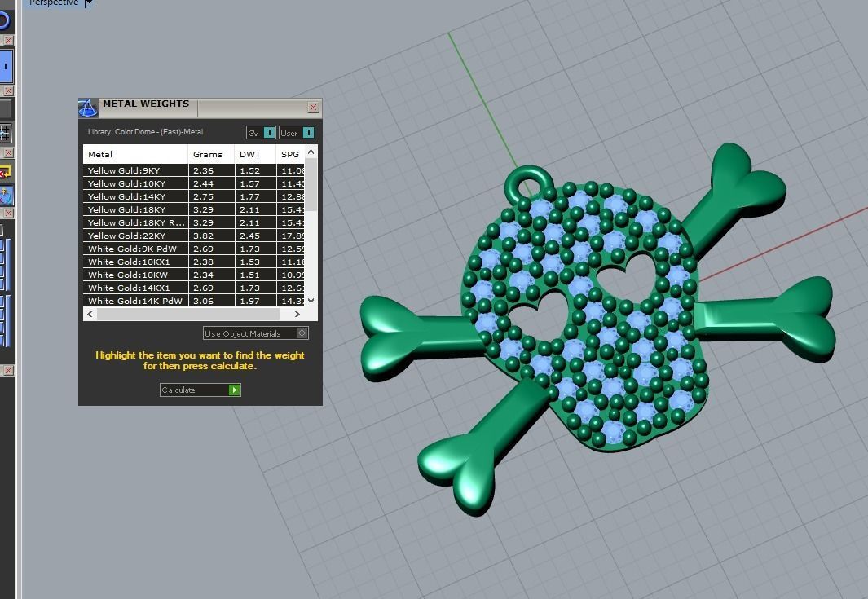
Task: Click the Library: Color Dome label
Action: [x=145, y=132]
